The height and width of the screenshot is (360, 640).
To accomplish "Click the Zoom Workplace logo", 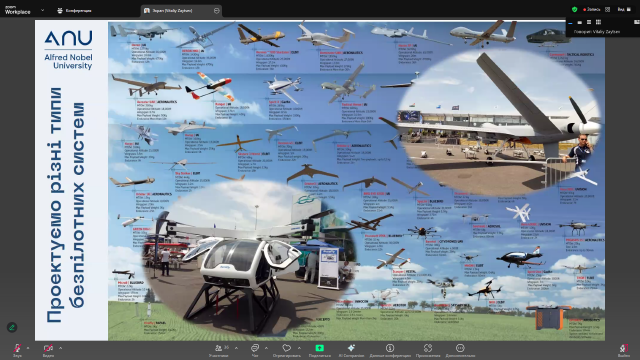I will pos(18,10).
